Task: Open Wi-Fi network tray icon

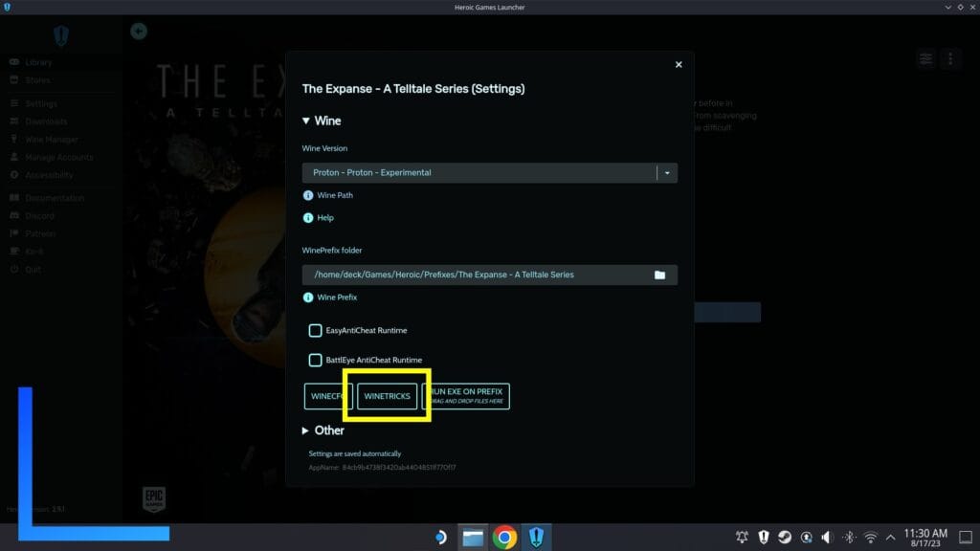Action: 870,538
